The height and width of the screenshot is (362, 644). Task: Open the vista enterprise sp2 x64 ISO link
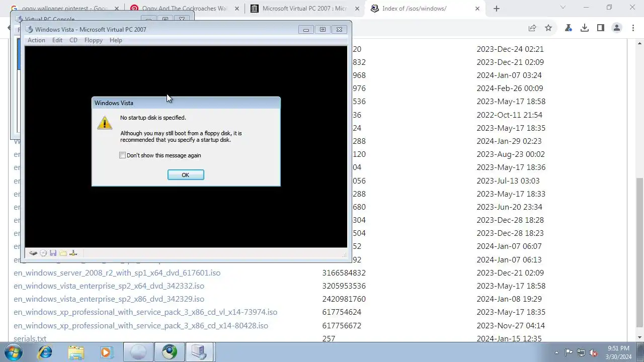(x=109, y=286)
